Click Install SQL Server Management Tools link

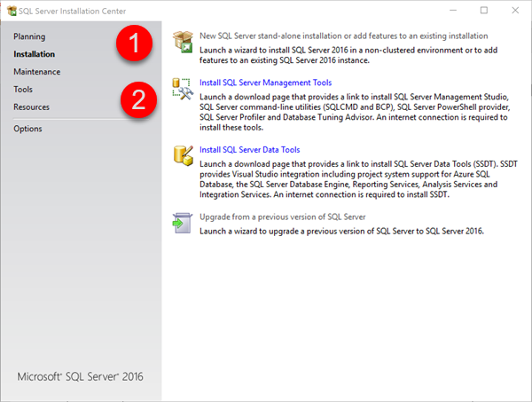(266, 83)
